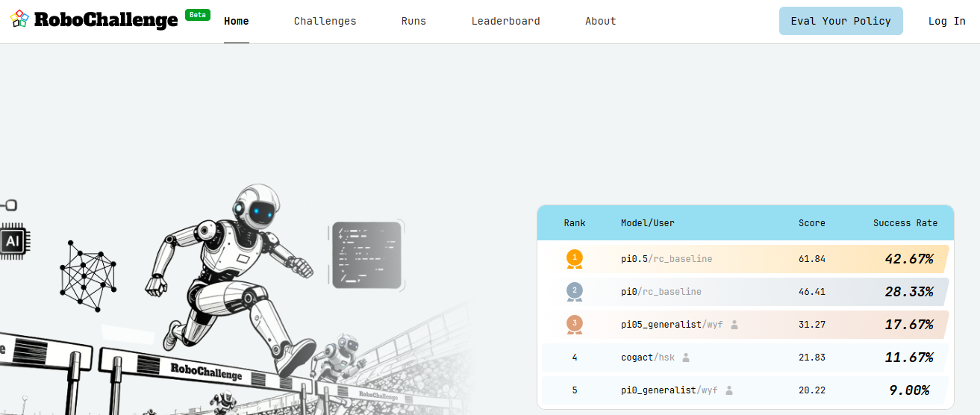Click the RoboChallenge colorful logo icon
The height and width of the screenshot is (415, 980).
(19, 19)
